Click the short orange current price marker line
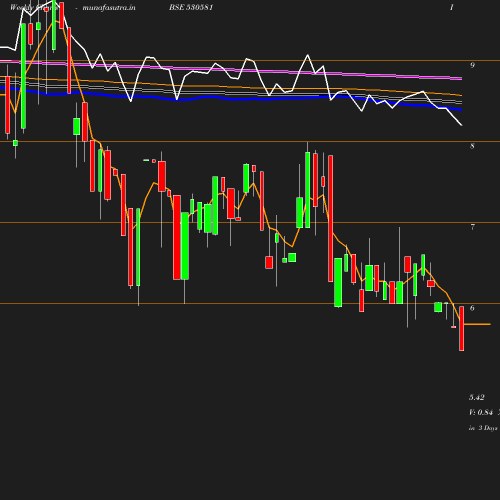The width and height of the screenshot is (500, 500). [477, 324]
